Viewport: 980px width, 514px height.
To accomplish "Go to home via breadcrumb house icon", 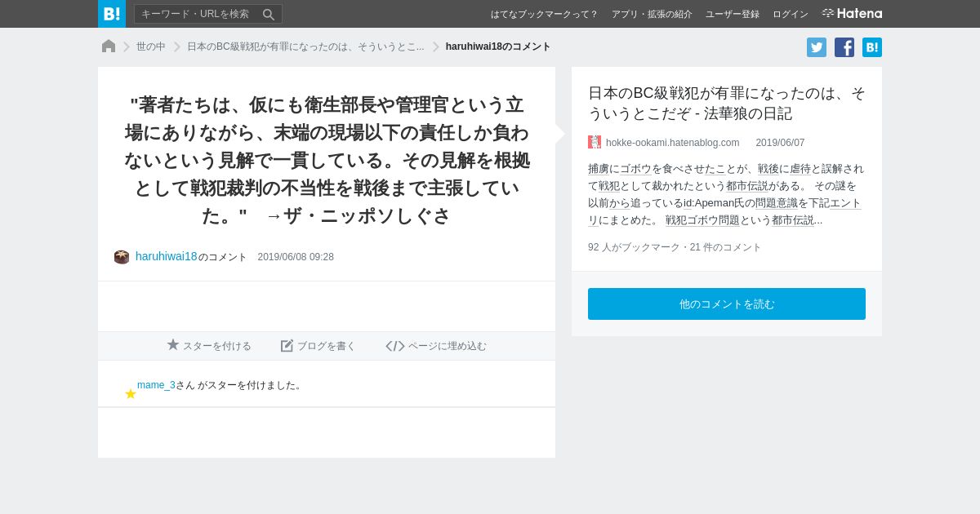I will coord(109,47).
